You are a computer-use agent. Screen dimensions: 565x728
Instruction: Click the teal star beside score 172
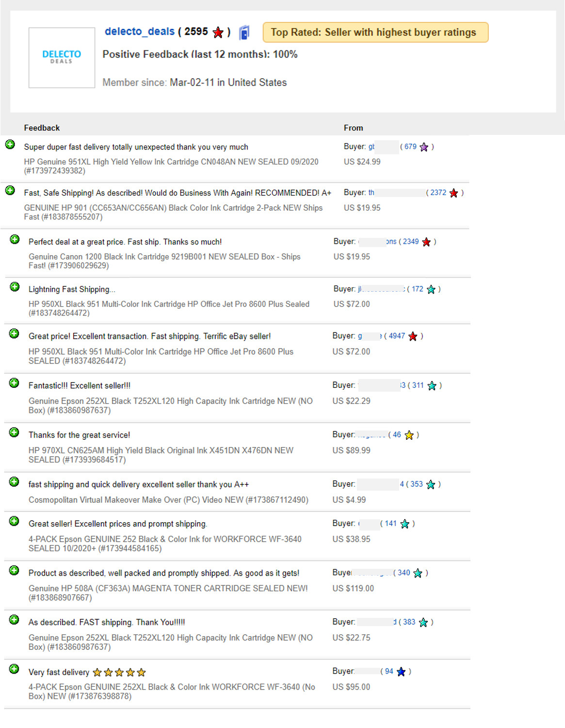(431, 290)
